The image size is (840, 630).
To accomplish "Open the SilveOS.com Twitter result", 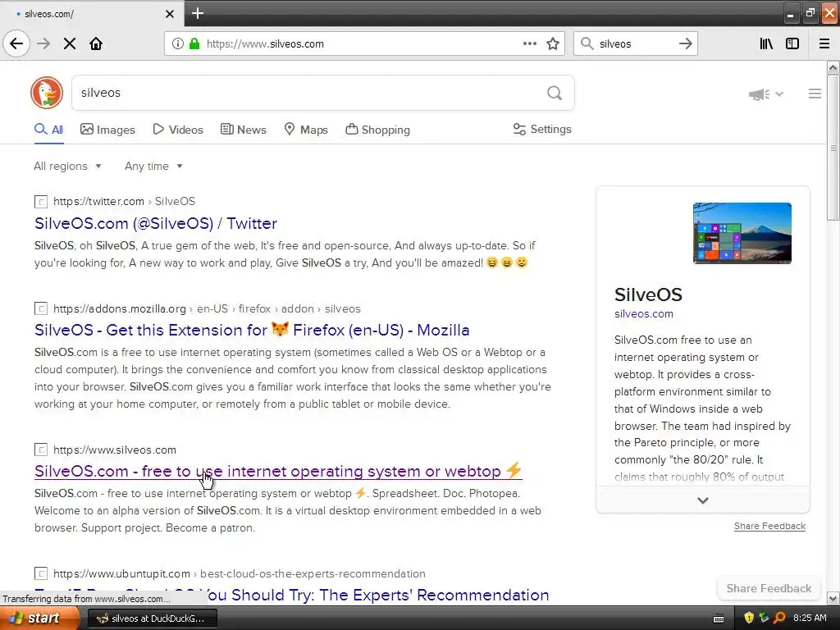I will pos(156,223).
